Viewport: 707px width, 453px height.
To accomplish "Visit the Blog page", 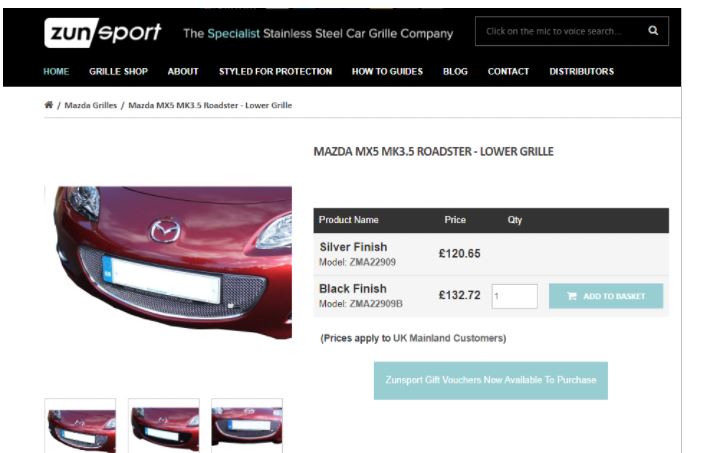I will coord(455,71).
